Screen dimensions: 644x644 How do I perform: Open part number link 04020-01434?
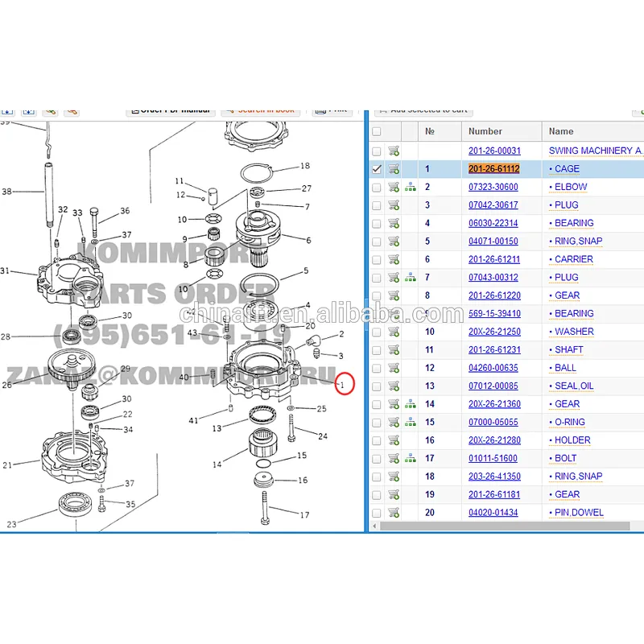coord(493,512)
